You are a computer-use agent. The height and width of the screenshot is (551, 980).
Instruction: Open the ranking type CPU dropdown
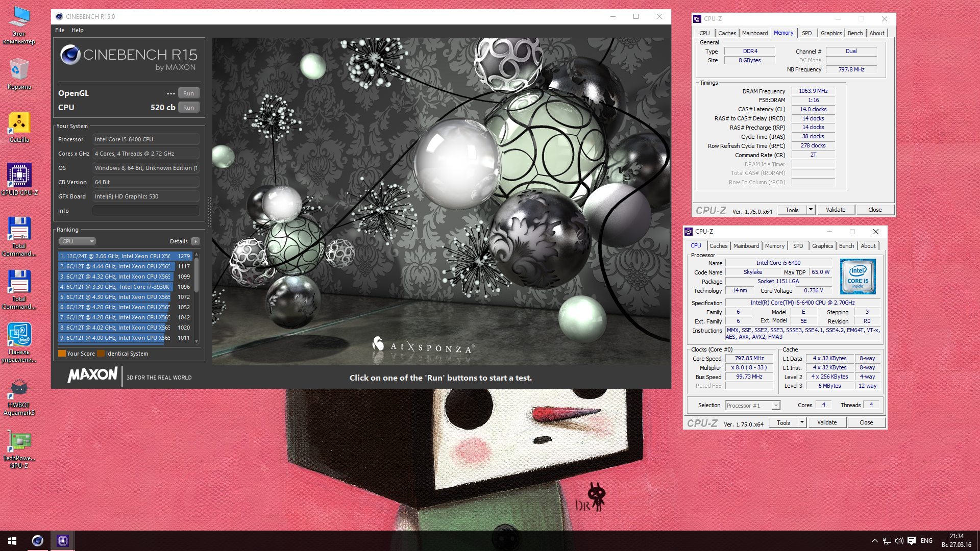[78, 241]
